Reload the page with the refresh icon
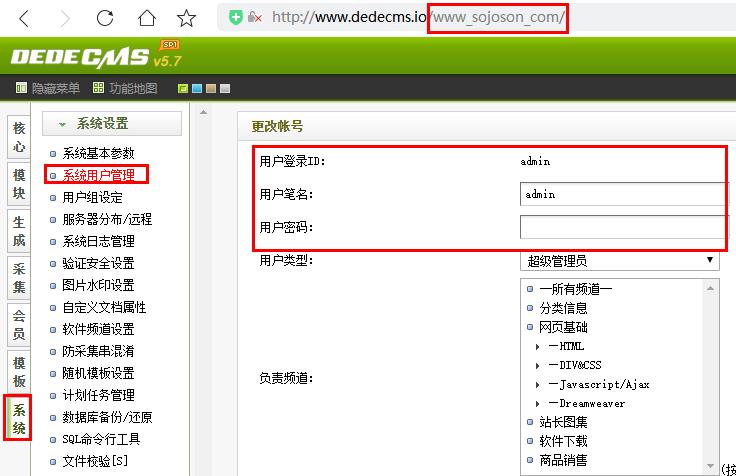 point(105,18)
